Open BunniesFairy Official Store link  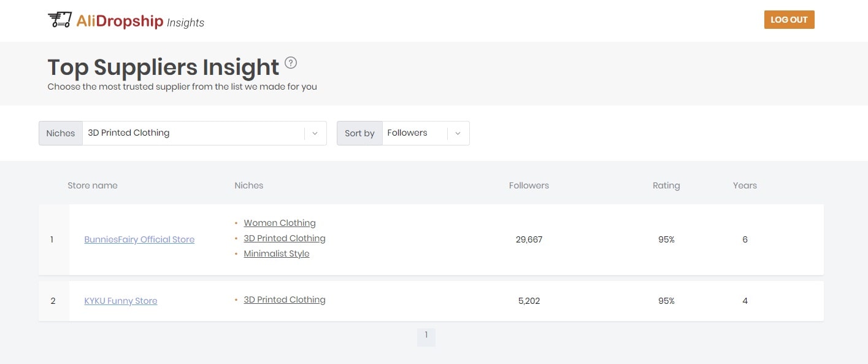pyautogui.click(x=139, y=239)
